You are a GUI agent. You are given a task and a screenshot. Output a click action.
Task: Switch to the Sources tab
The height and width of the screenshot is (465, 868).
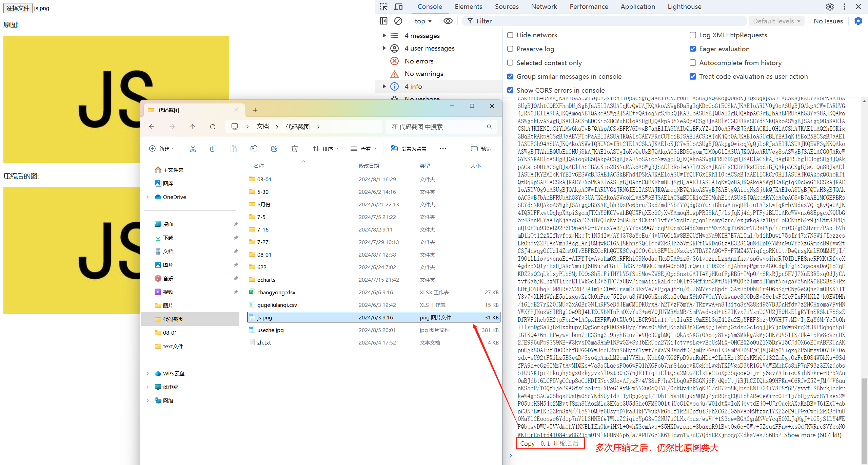pyautogui.click(x=507, y=6)
